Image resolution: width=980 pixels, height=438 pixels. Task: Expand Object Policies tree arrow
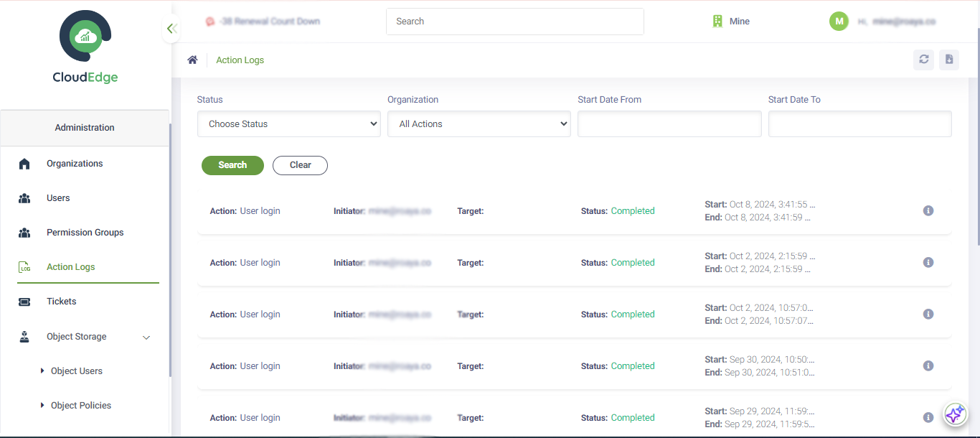pos(43,406)
